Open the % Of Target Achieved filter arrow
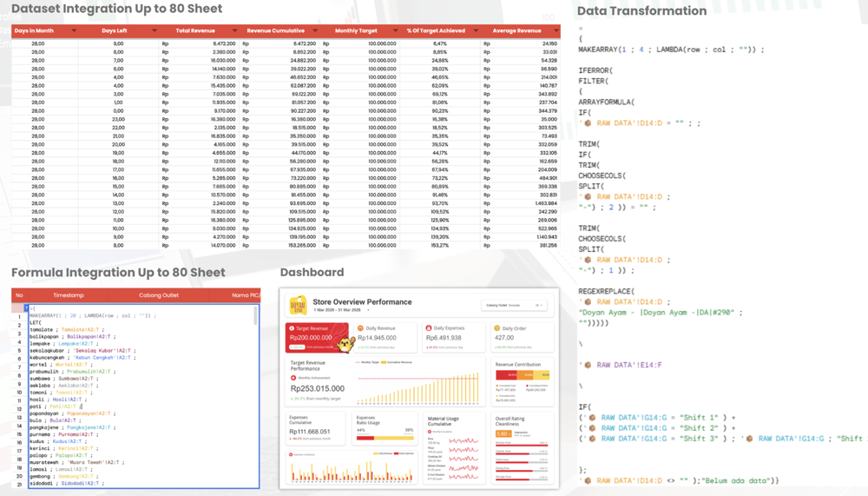868x496 pixels. click(x=476, y=30)
